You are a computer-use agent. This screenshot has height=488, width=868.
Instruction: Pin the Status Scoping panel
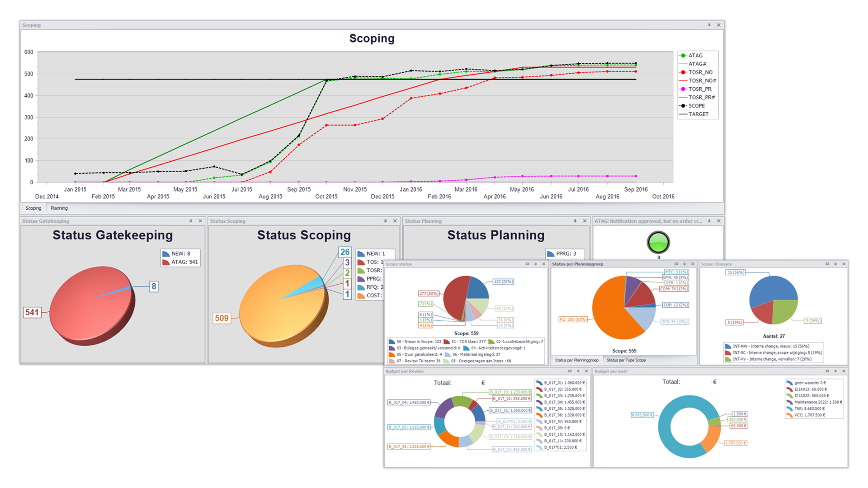click(x=385, y=221)
